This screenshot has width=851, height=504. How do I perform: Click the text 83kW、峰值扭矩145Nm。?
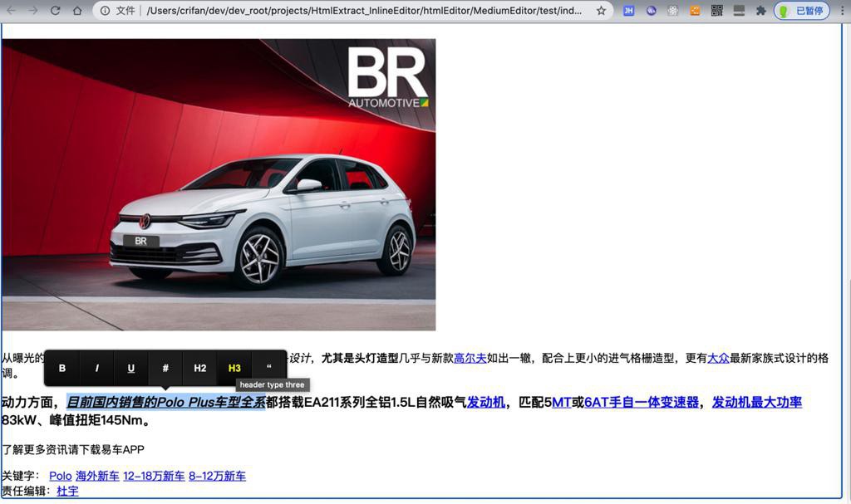click(x=76, y=420)
